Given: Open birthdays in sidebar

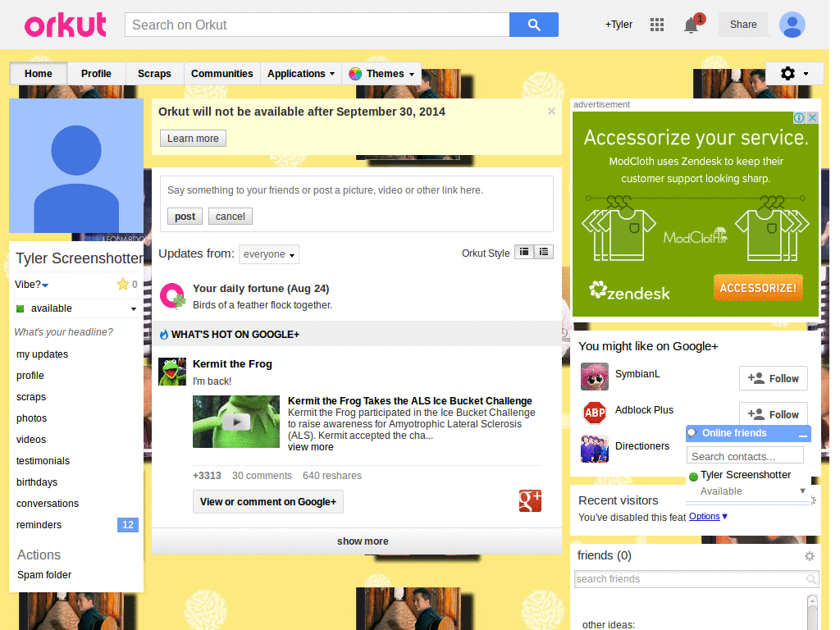Looking at the screenshot, I should (x=36, y=482).
